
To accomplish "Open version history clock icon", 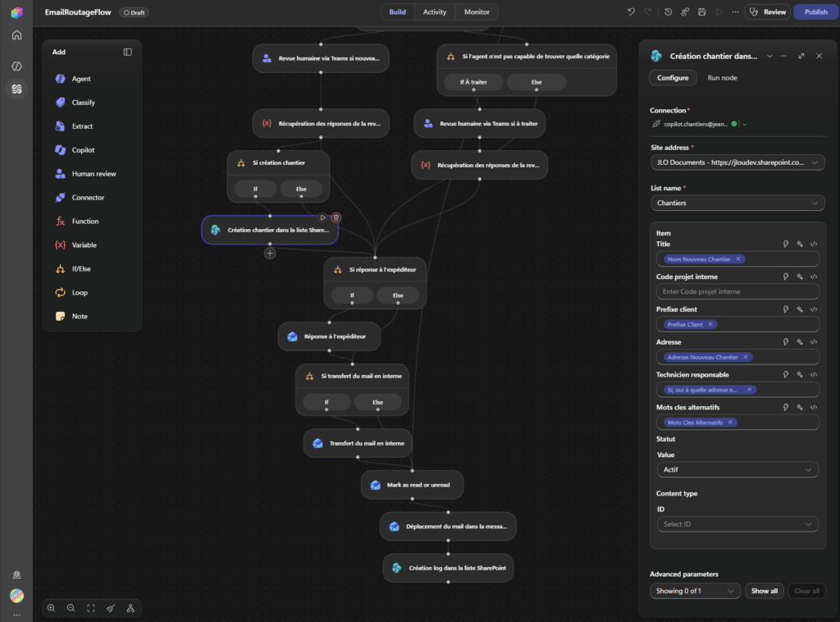I will point(668,11).
